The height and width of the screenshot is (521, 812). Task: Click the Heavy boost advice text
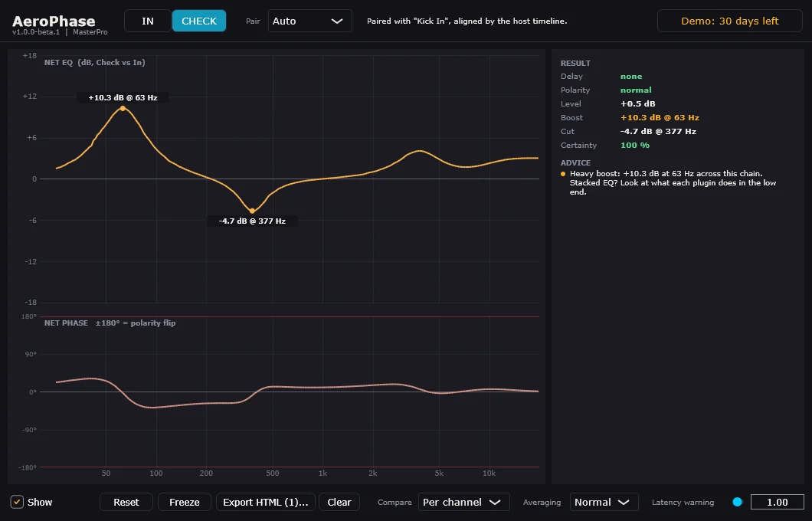(673, 183)
